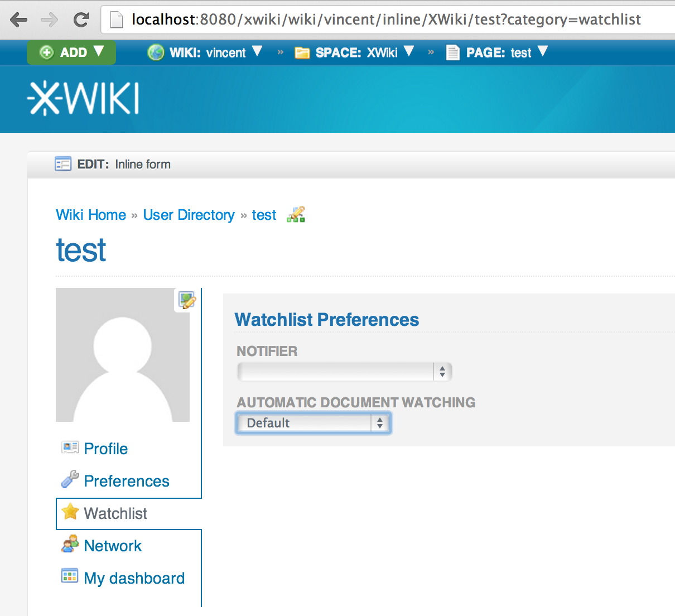Click the browser back arrow
Viewport: 675px width, 616px height.
point(19,20)
